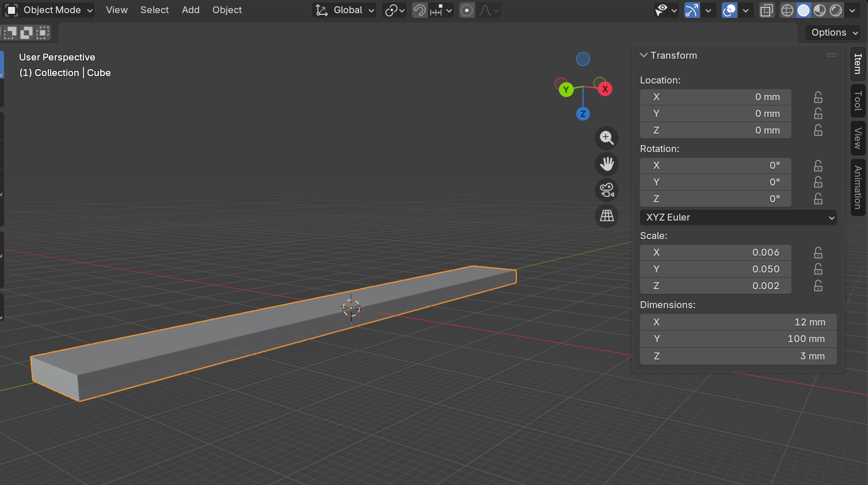This screenshot has width=868, height=485.
Task: Switch to material preview shading
Action: 820,10
